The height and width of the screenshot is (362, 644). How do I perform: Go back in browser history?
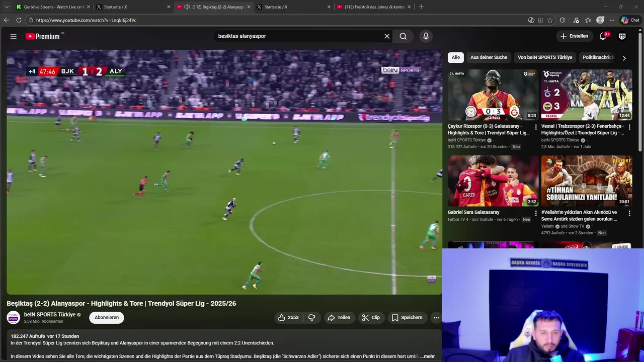click(x=7, y=20)
